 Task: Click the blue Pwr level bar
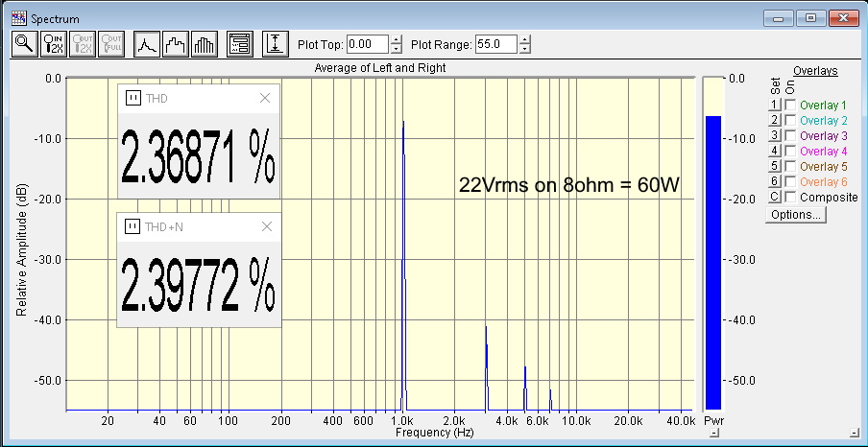tap(713, 259)
